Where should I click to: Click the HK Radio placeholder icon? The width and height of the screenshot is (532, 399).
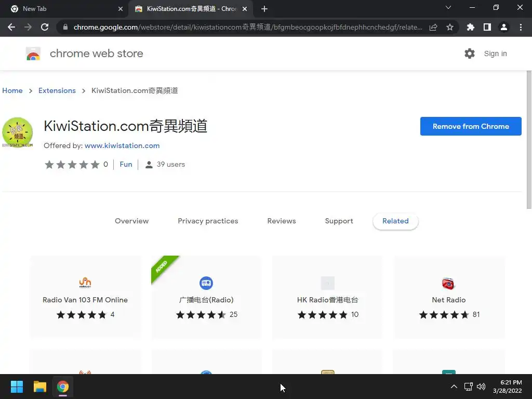[x=328, y=283]
